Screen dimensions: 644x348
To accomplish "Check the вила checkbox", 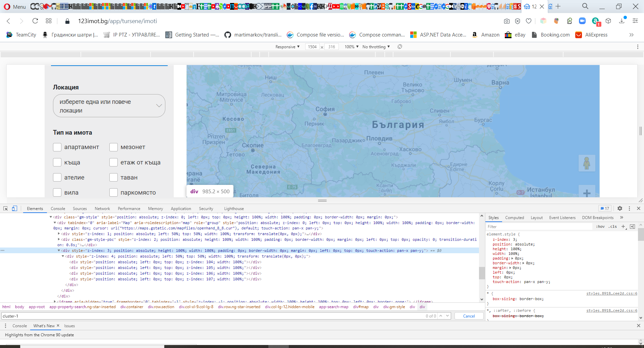I will (57, 192).
